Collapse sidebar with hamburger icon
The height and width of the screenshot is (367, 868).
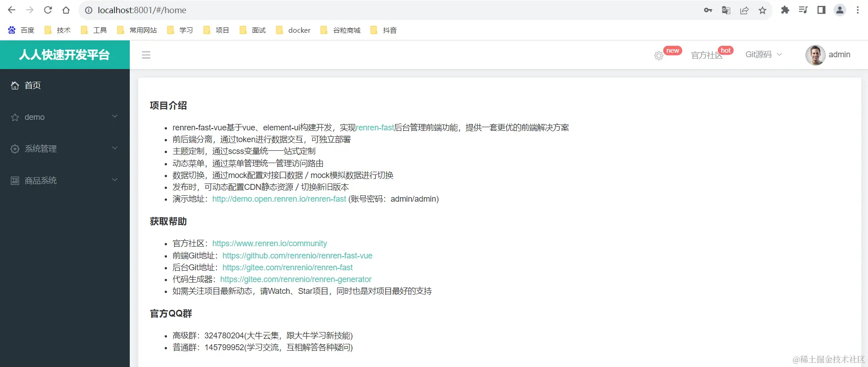point(146,55)
